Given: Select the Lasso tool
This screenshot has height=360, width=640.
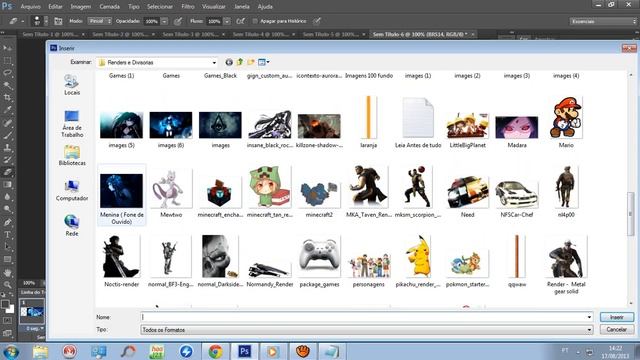Looking at the screenshot, I should pos(7,73).
